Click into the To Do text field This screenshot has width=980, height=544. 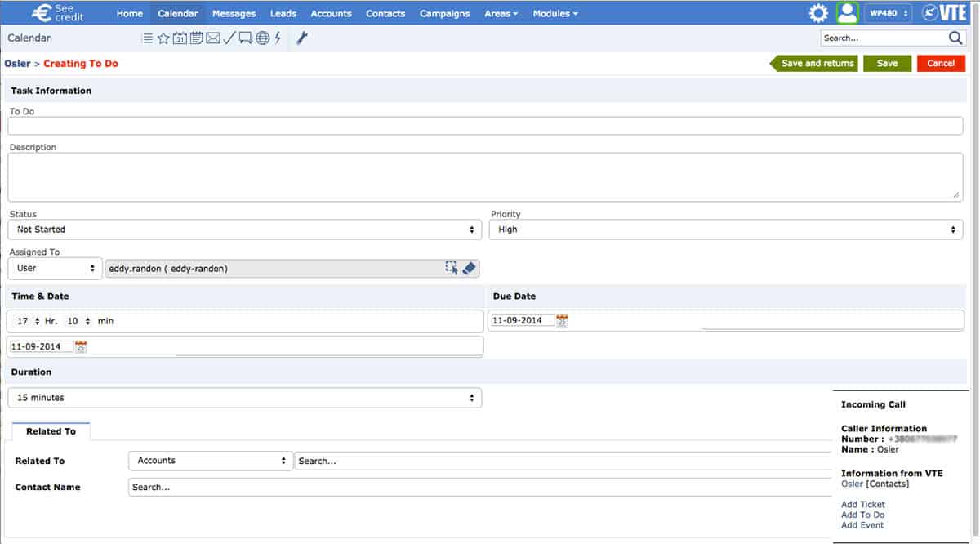pos(485,126)
